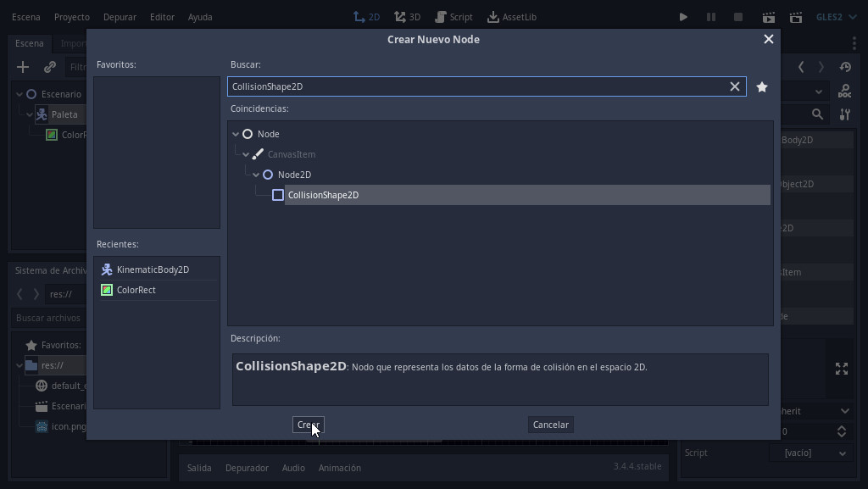Select Escenario node in scene tree

(x=61, y=94)
